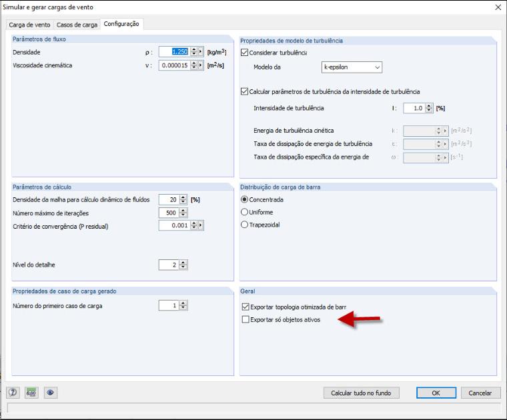This screenshot has width=507, height=420.
Task: Click the Nível do detalhe value field
Action: tap(169, 265)
